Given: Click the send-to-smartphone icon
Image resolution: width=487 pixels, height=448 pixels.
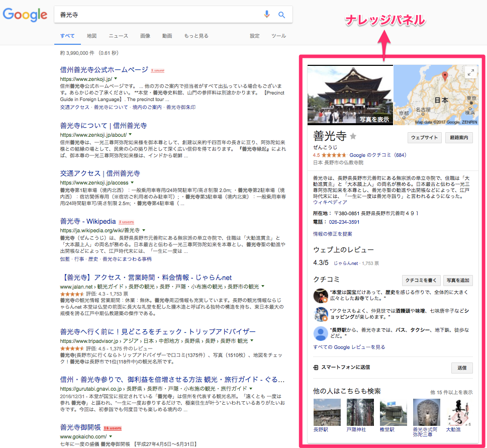Looking at the screenshot, I should point(316,368).
